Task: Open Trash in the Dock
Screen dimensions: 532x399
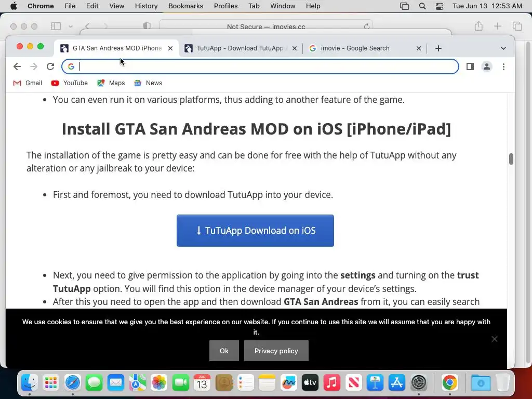Action: coord(502,383)
